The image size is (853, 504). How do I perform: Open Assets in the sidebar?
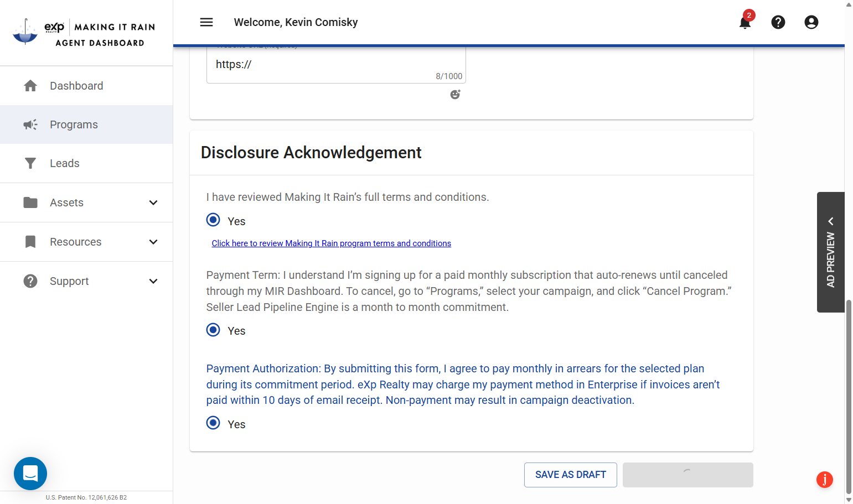(86, 202)
